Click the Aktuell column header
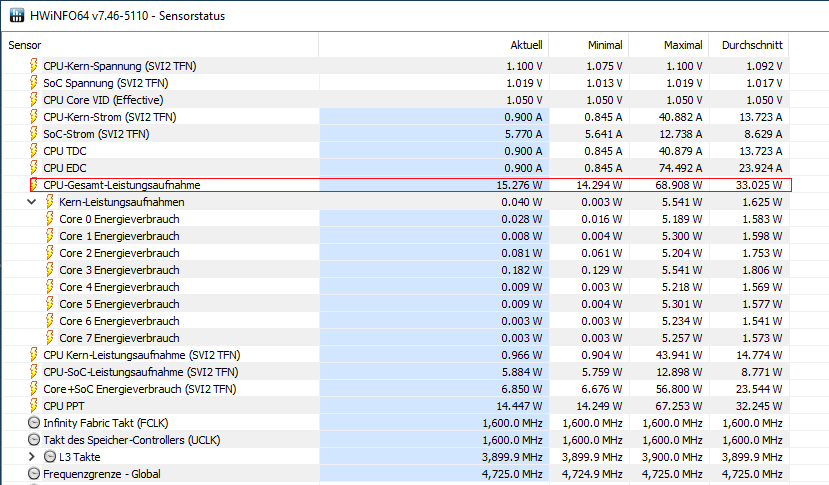 tap(434, 45)
